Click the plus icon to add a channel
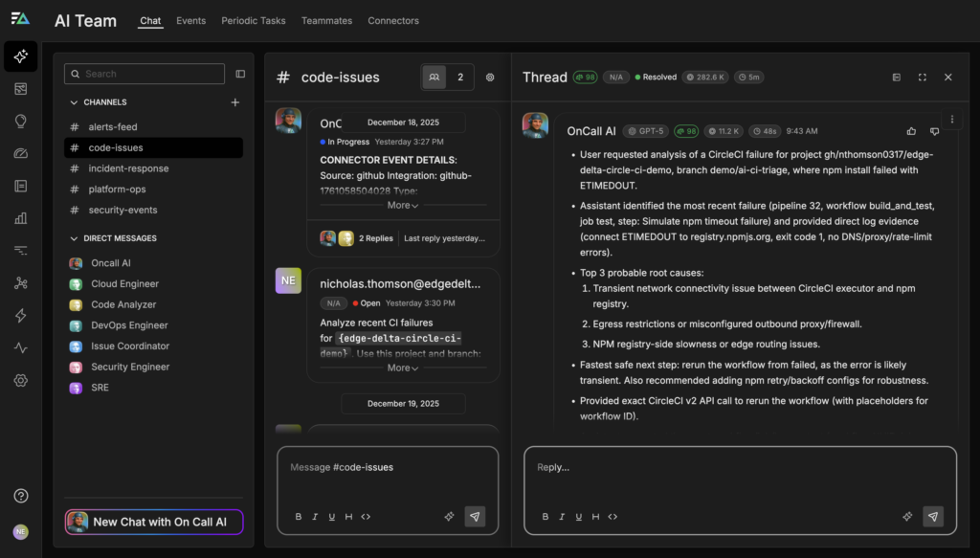Viewport: 980px width, 558px height. point(235,102)
